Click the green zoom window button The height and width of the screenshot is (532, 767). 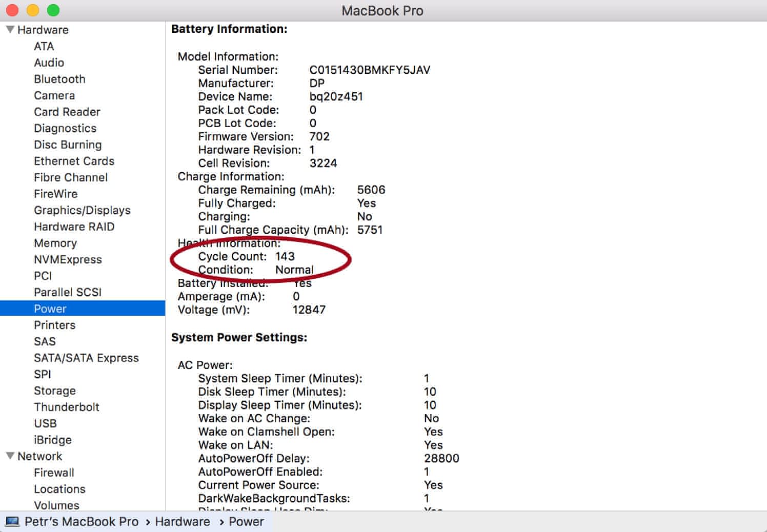[x=53, y=10]
